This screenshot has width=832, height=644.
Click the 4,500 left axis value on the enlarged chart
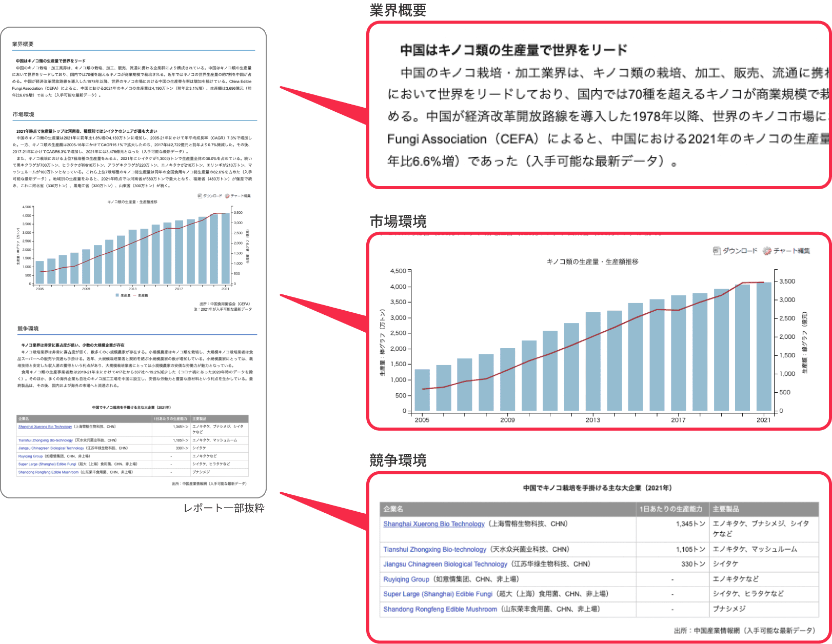[398, 271]
